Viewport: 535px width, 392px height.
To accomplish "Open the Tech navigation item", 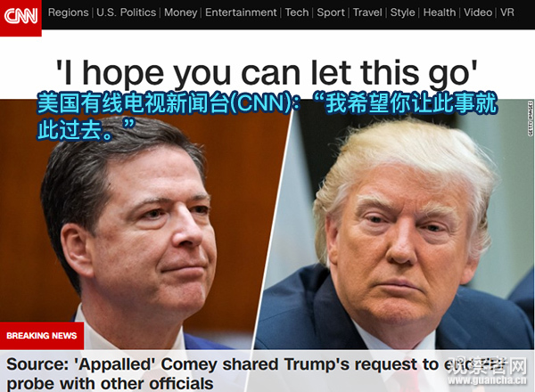I will (x=297, y=12).
